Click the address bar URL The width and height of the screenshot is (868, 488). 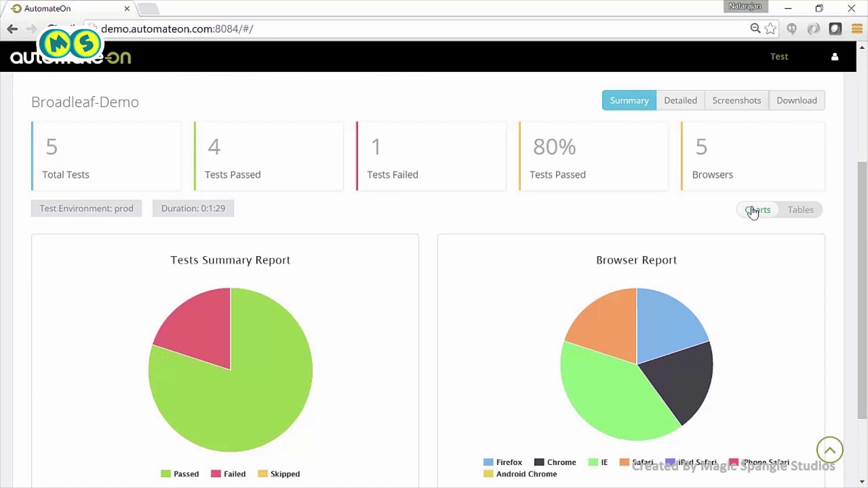pos(177,28)
